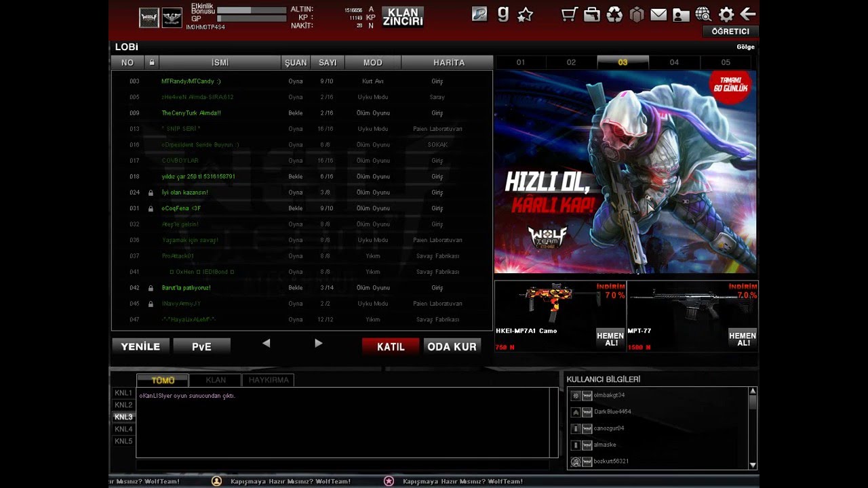Sort rooms by ŞUAN column header
The image size is (868, 488).
coord(296,62)
